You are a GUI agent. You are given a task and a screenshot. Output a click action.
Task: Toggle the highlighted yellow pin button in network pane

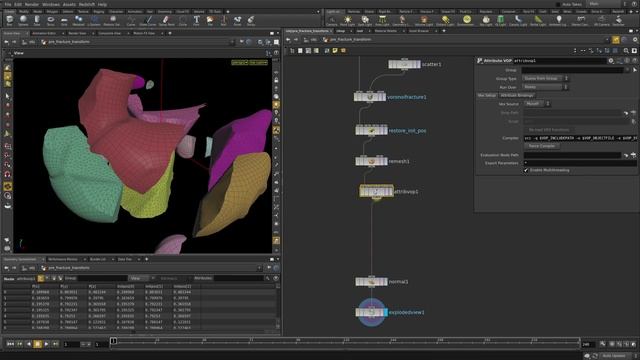click(616, 40)
